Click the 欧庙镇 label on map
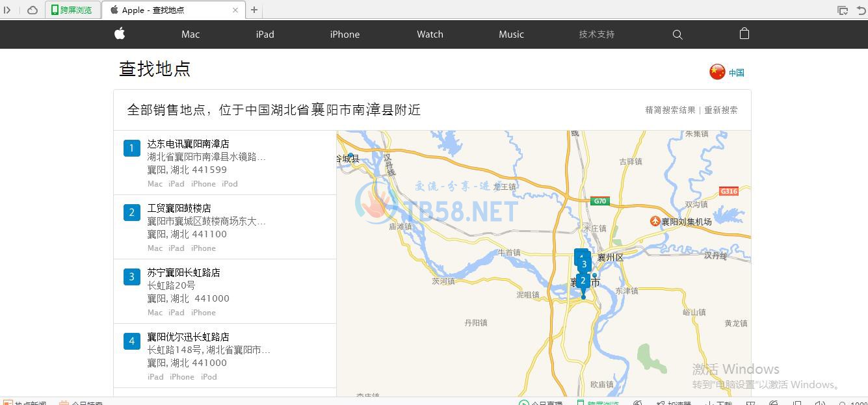Screen dimensions: 868x405 pos(602,384)
